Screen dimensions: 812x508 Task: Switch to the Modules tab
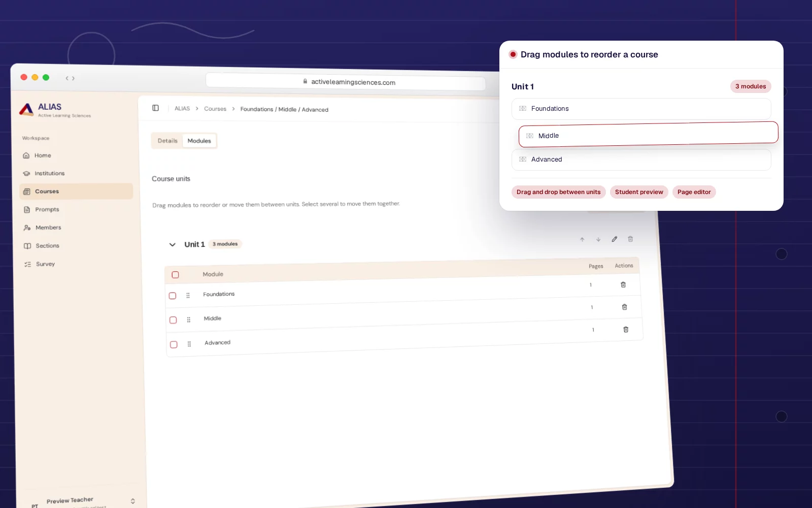click(x=199, y=141)
